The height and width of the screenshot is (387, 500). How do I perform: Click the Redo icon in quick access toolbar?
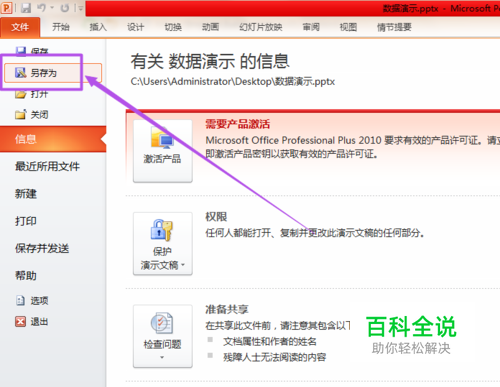pyautogui.click(x=65, y=8)
